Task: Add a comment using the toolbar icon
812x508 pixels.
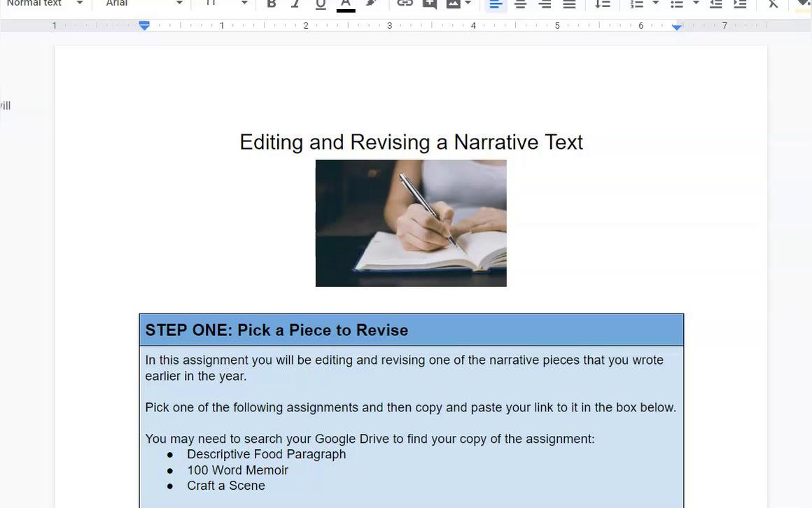Action: tap(429, 3)
